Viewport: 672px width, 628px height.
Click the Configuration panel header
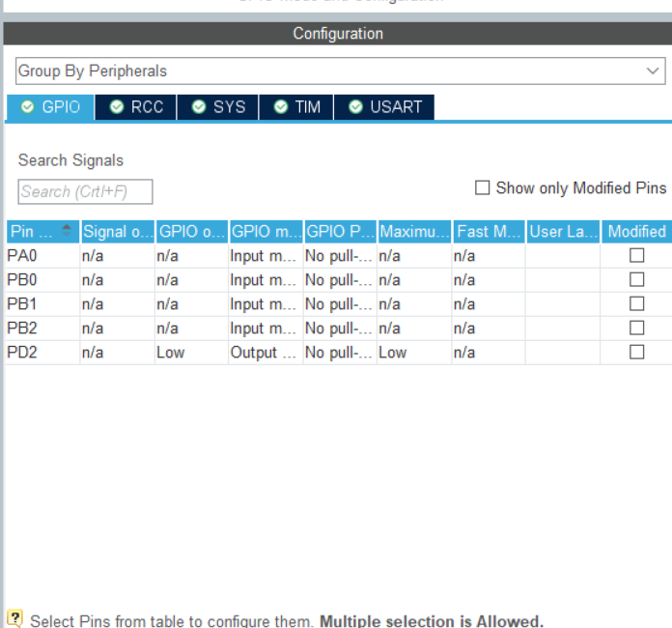pos(338,34)
